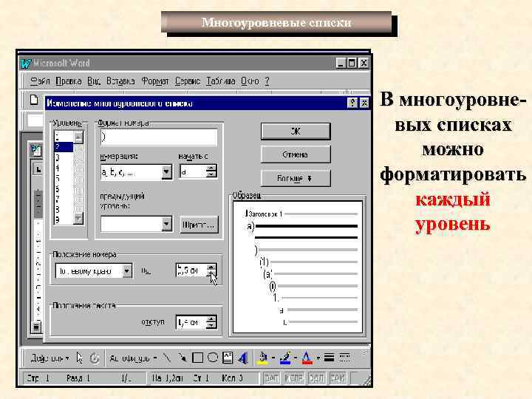532x399 pixels.
Task: Select level 5 in Уровень list
Action: click(x=64, y=179)
